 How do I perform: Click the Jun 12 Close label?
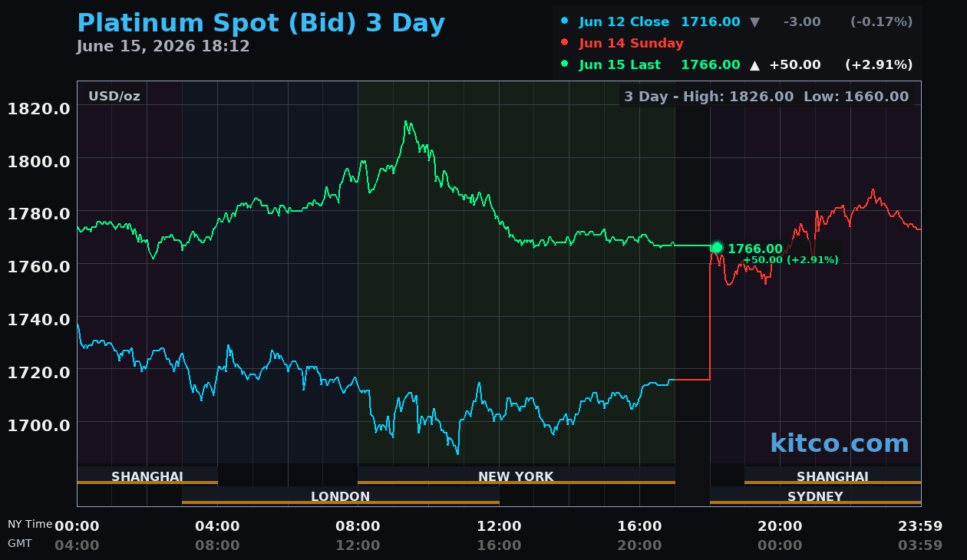point(624,21)
